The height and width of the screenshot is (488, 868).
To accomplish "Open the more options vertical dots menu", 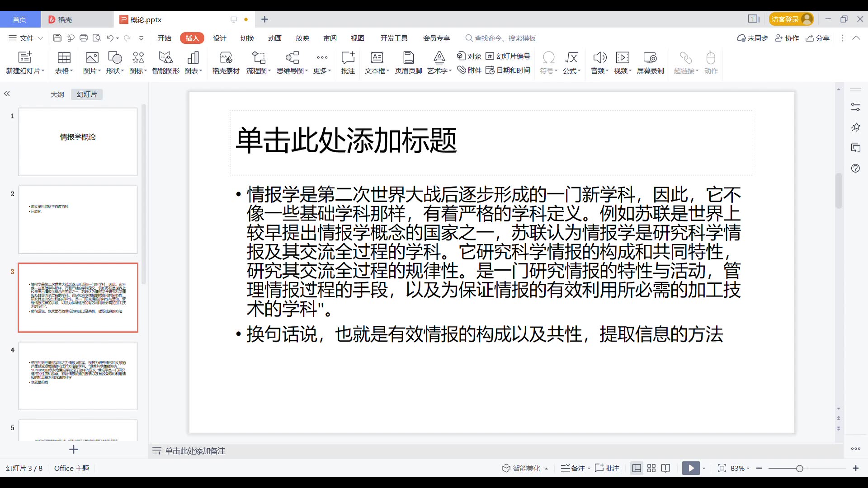I will point(842,38).
